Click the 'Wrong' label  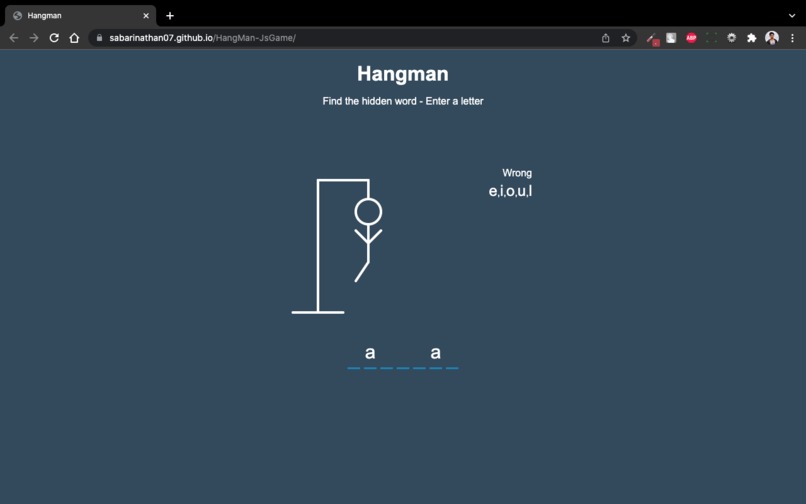click(517, 173)
